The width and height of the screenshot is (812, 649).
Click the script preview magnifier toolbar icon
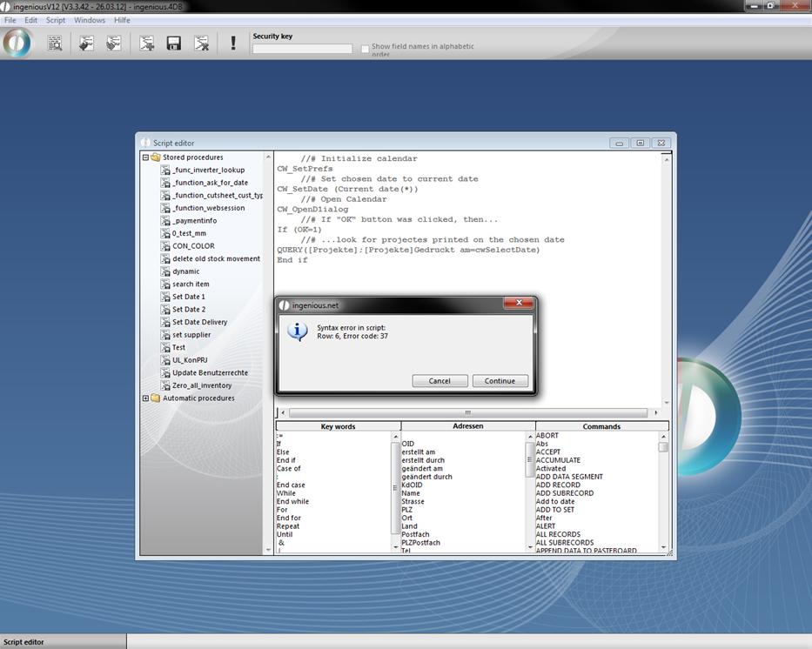pyautogui.click(x=55, y=43)
